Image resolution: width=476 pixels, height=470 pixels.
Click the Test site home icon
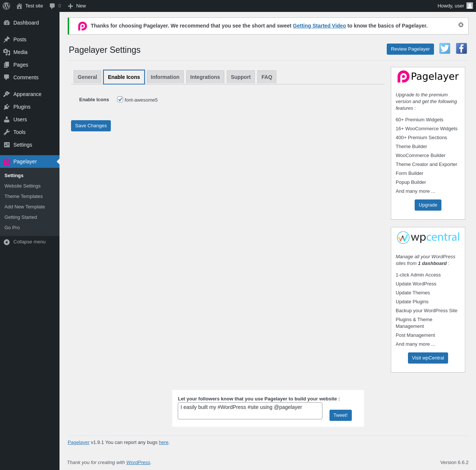tap(19, 6)
